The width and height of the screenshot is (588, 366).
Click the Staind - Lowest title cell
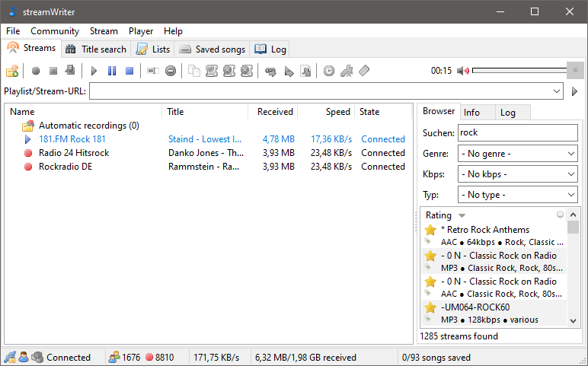click(x=205, y=139)
